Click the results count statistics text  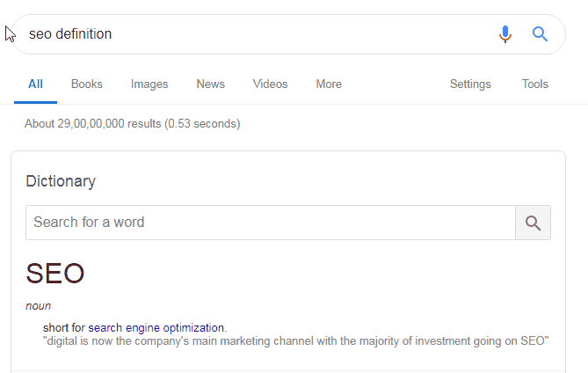click(133, 124)
